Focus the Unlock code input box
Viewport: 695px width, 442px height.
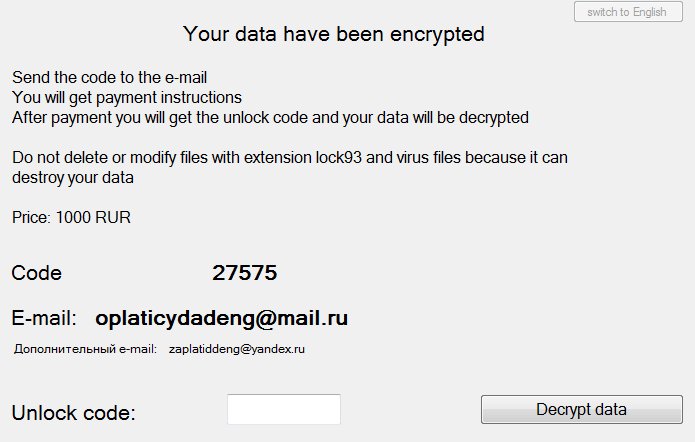[x=284, y=410]
